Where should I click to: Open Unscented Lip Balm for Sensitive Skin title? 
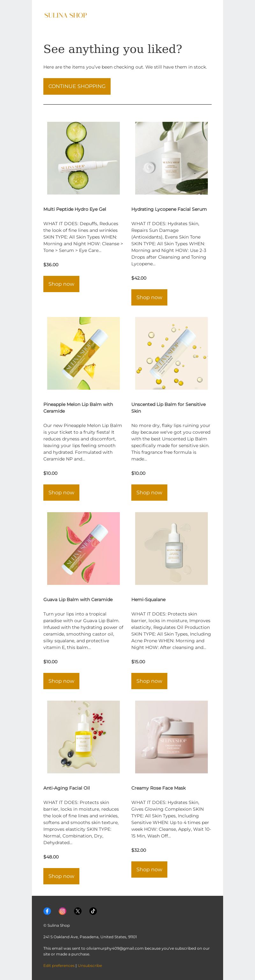pyautogui.click(x=168, y=408)
